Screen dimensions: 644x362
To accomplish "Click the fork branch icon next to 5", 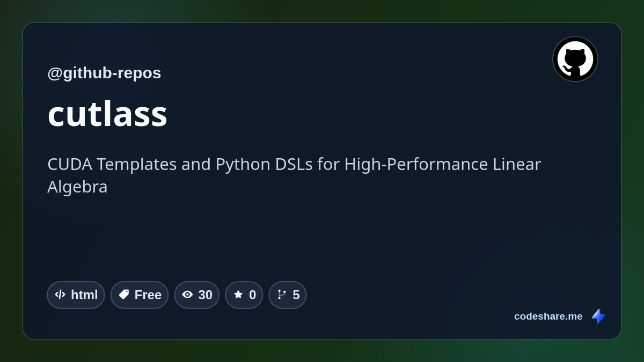I will pyautogui.click(x=282, y=294).
